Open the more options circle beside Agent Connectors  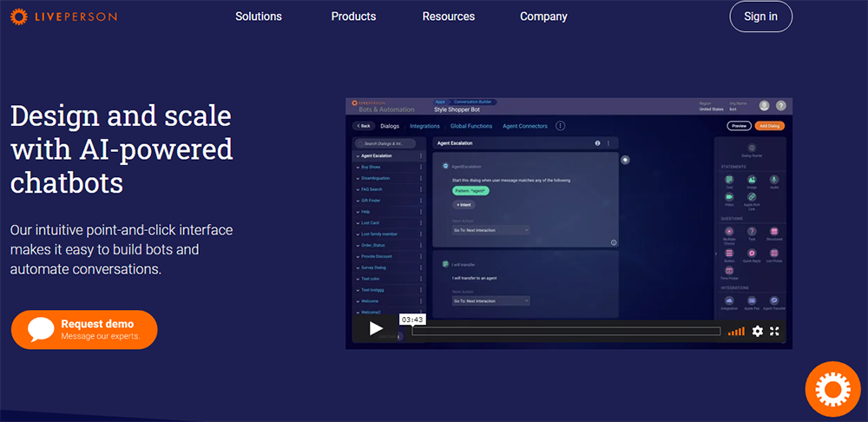tap(560, 126)
